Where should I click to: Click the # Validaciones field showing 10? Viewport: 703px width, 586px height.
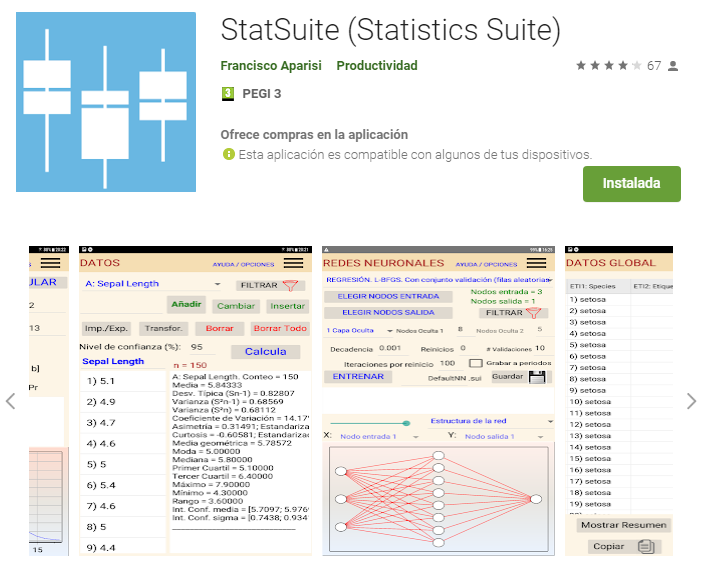point(540,348)
